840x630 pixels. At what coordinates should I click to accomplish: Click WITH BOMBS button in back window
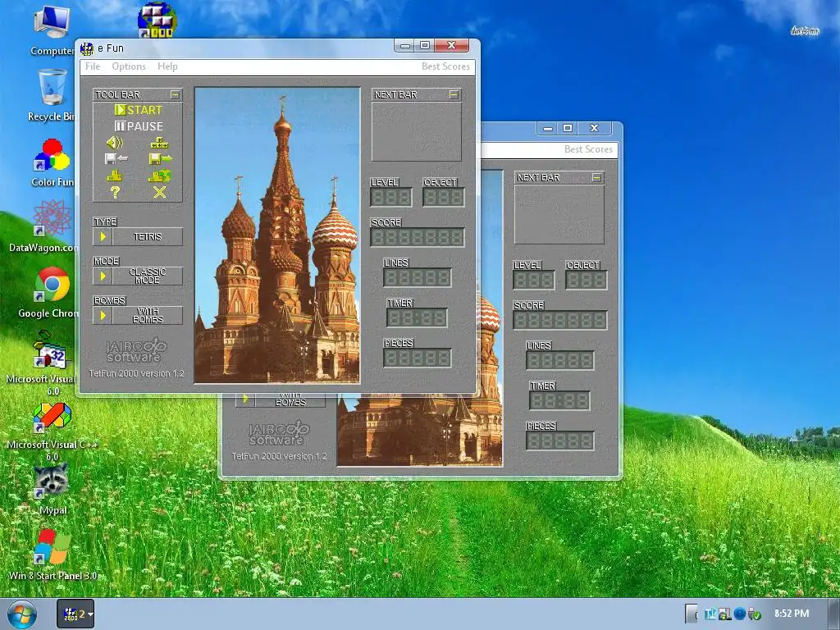(290, 400)
